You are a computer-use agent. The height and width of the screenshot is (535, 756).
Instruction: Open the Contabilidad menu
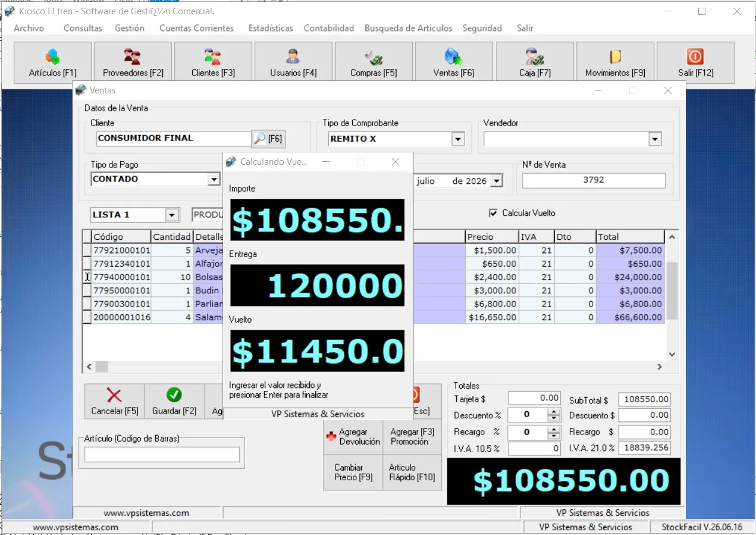pos(329,28)
